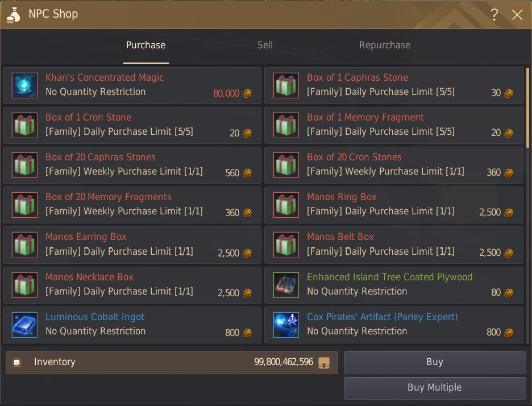Click the shop list vertical scrollbar
This screenshot has width=532, height=406.
coord(527,108)
